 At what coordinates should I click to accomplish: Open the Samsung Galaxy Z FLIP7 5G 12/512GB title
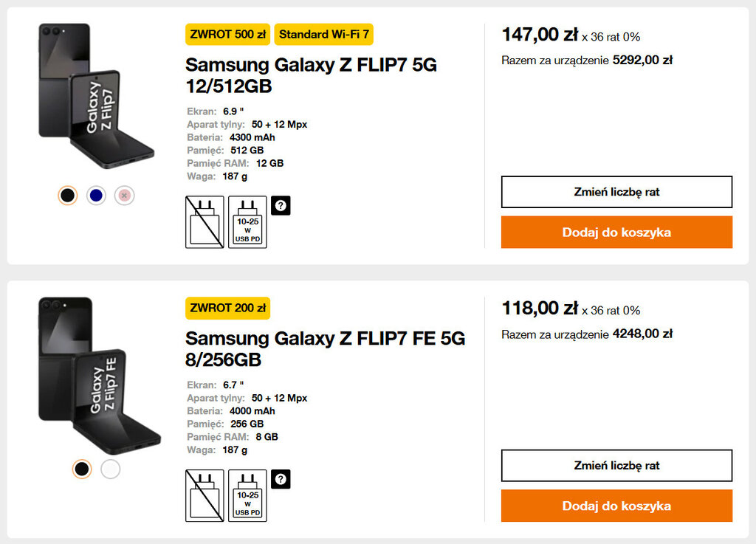(x=311, y=75)
